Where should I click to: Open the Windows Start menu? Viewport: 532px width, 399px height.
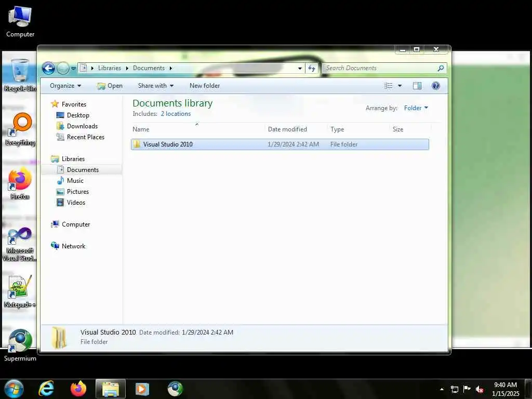pos(14,389)
